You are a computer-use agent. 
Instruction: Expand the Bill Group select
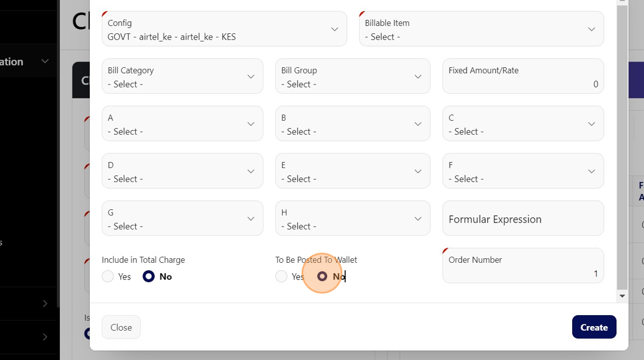click(x=352, y=76)
